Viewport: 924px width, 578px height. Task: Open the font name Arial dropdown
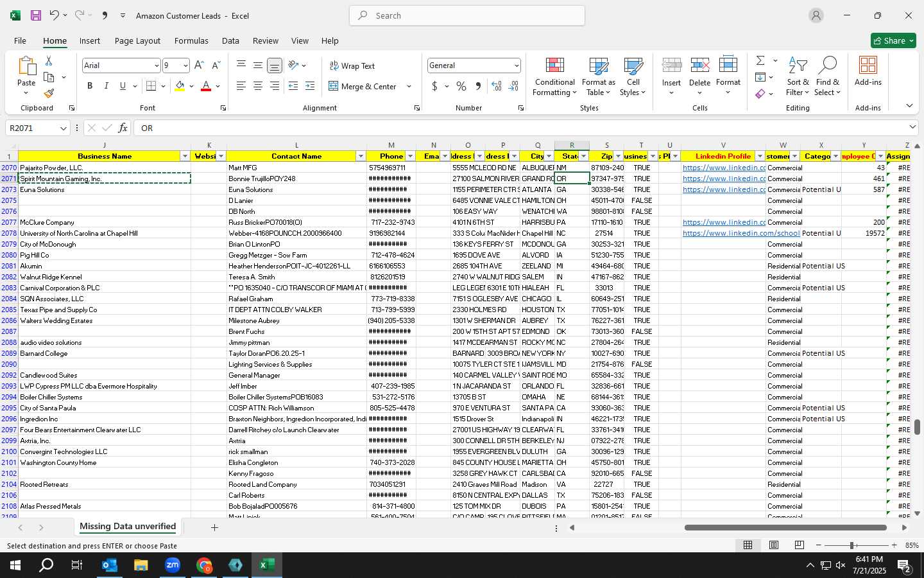(x=156, y=66)
